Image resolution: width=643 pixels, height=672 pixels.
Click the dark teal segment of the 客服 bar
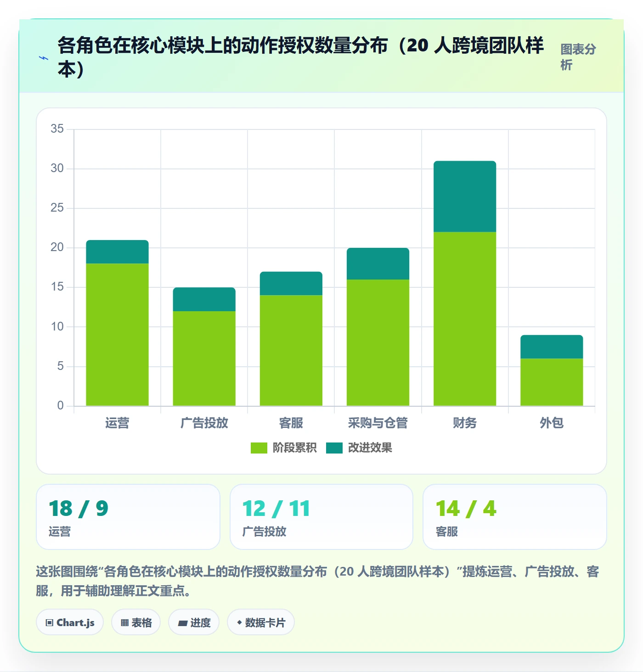(291, 284)
